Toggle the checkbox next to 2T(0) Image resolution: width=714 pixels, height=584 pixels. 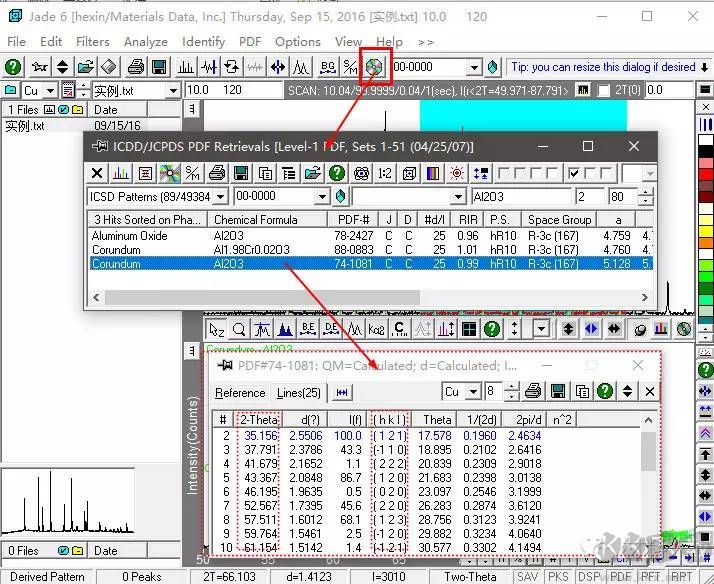(x=604, y=90)
